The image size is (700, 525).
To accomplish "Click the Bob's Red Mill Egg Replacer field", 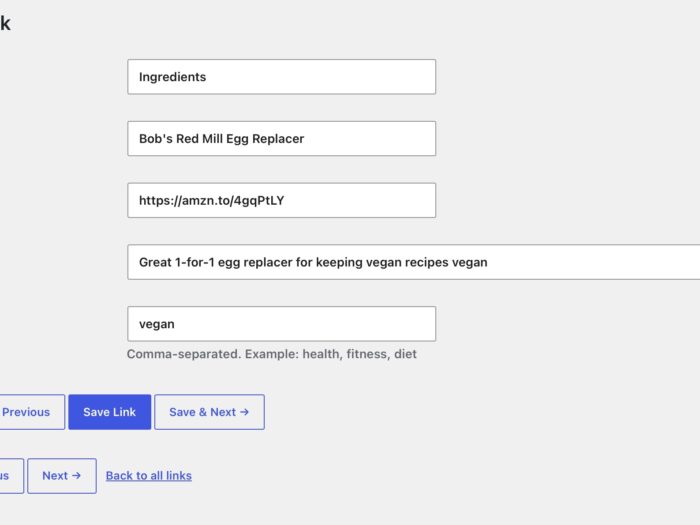I will pos(281,138).
